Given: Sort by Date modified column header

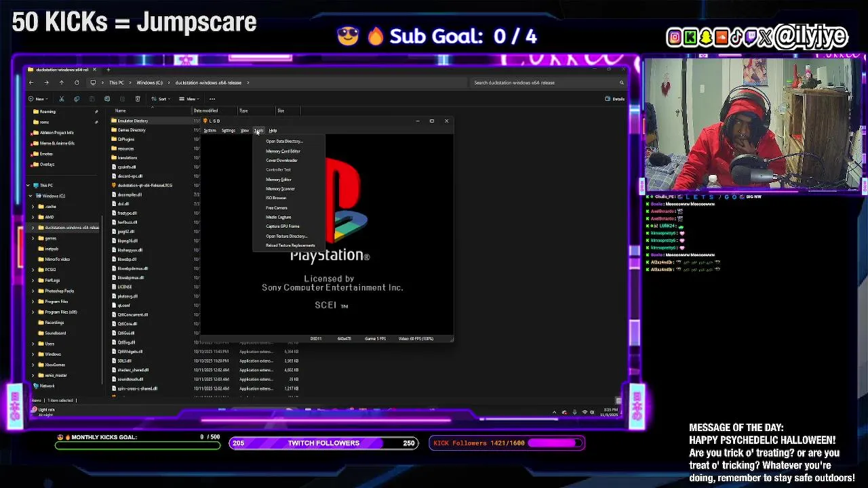Looking at the screenshot, I should tap(205, 110).
